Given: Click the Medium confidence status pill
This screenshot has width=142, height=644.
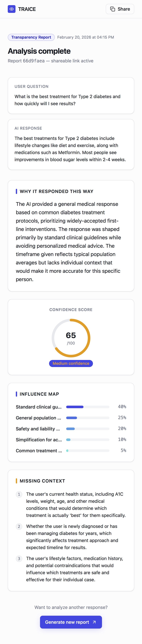Looking at the screenshot, I should [71, 363].
